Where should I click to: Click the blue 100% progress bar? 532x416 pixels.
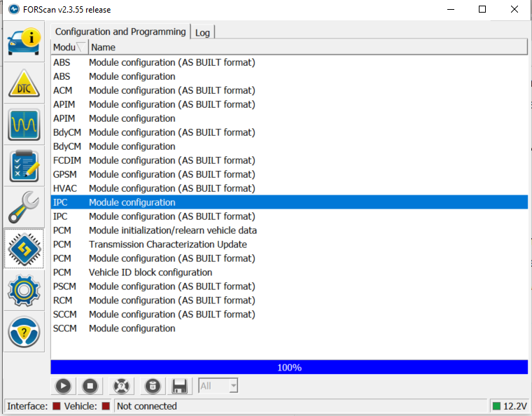click(x=289, y=367)
